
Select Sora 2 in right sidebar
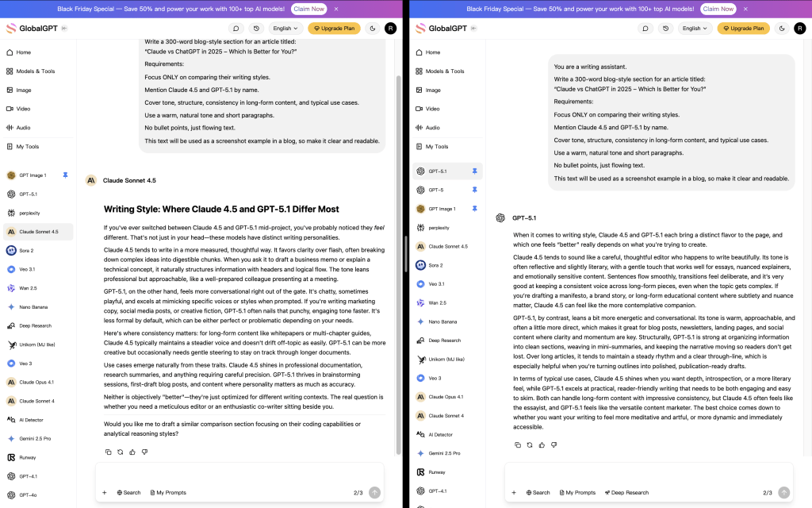coord(435,265)
